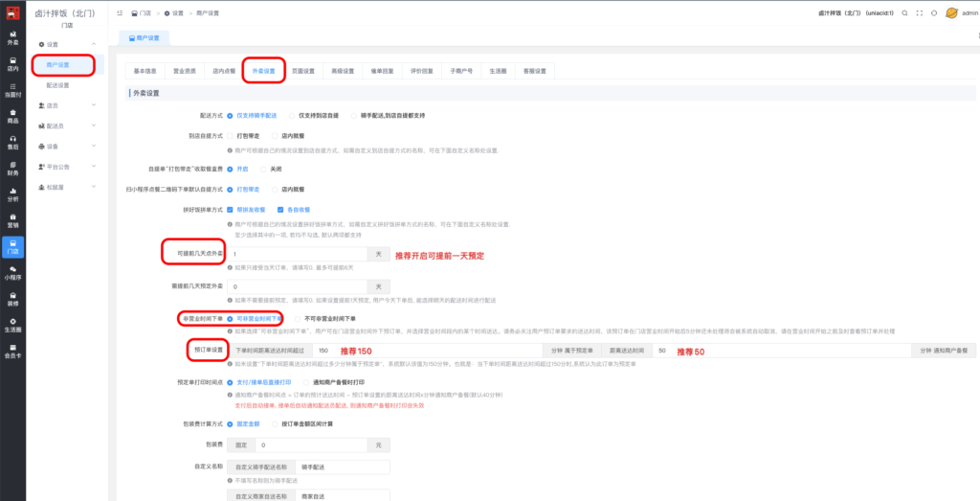980x501 pixels.
Task: Open the 分析 section in left rail
Action: tap(12, 194)
